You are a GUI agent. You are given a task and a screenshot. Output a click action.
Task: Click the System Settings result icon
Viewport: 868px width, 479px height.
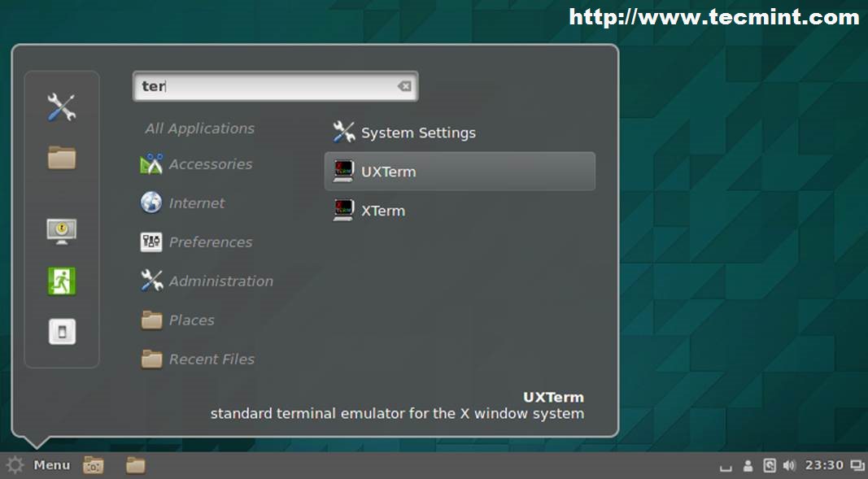[344, 133]
